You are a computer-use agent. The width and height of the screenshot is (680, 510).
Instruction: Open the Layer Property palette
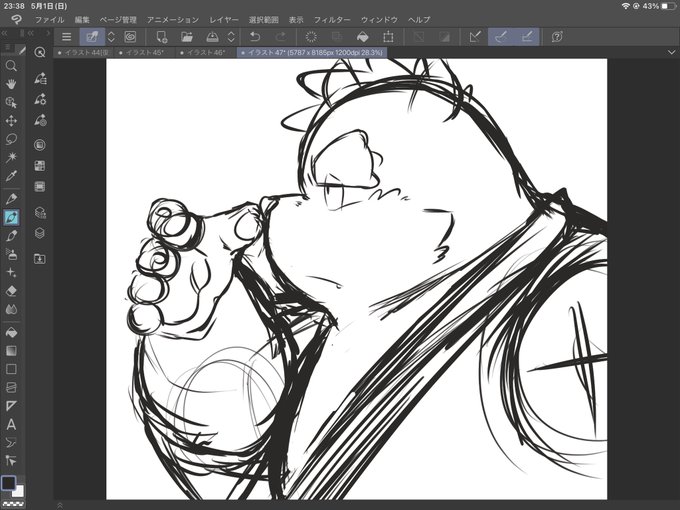40,212
